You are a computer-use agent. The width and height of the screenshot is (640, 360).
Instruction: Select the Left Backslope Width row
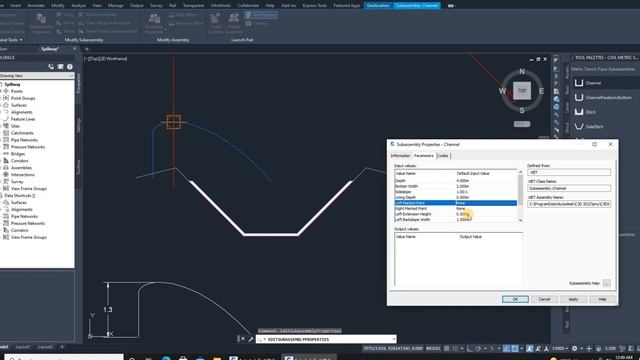pyautogui.click(x=456, y=220)
